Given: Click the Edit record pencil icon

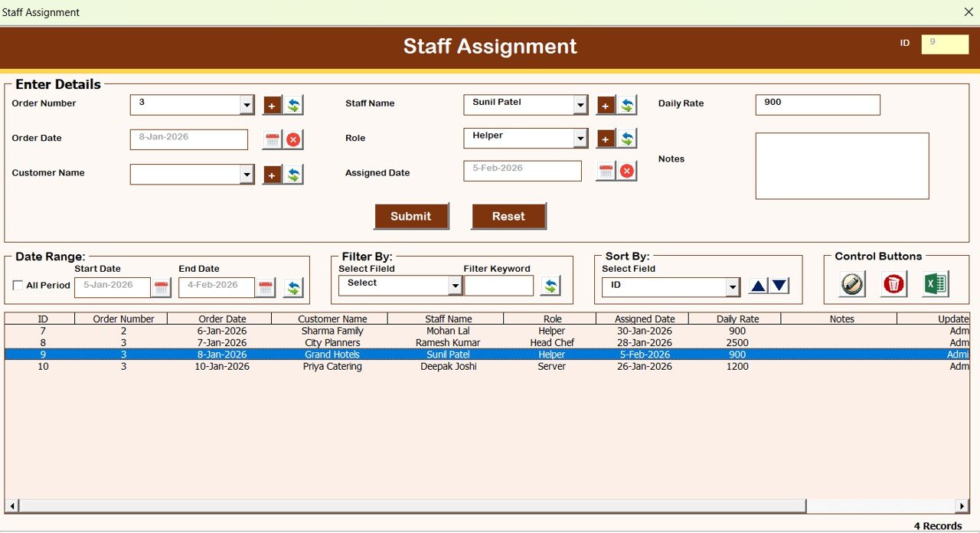Looking at the screenshot, I should tap(852, 284).
